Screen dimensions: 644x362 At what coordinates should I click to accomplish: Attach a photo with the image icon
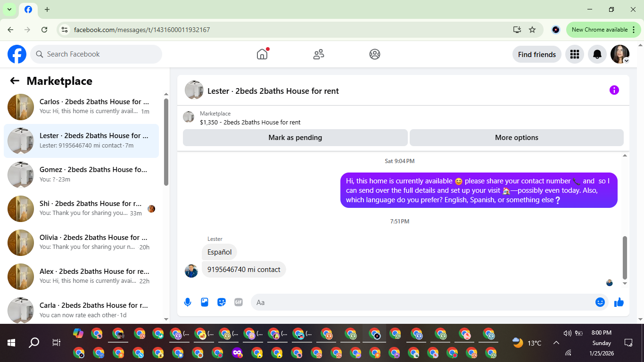205,302
